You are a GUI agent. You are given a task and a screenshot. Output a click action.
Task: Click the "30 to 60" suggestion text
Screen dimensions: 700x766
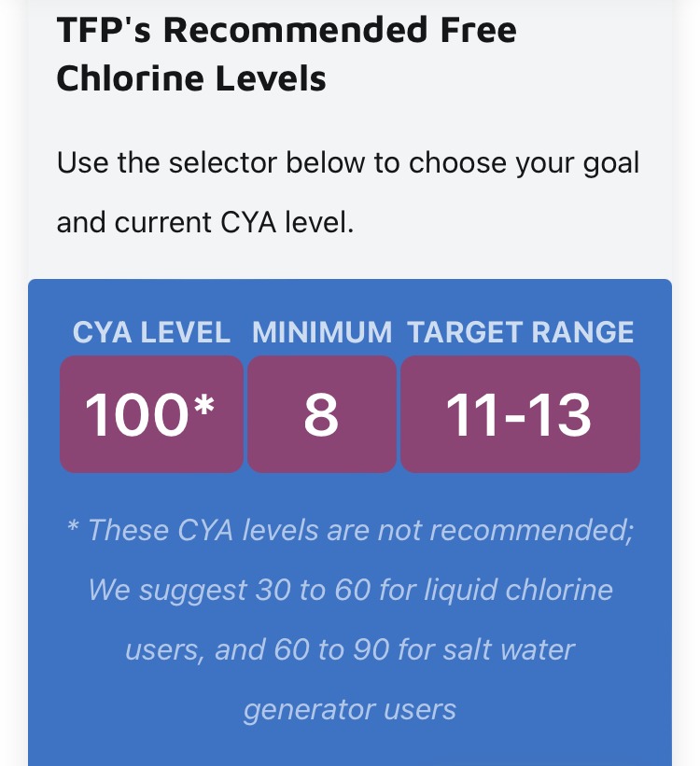tap(313, 590)
